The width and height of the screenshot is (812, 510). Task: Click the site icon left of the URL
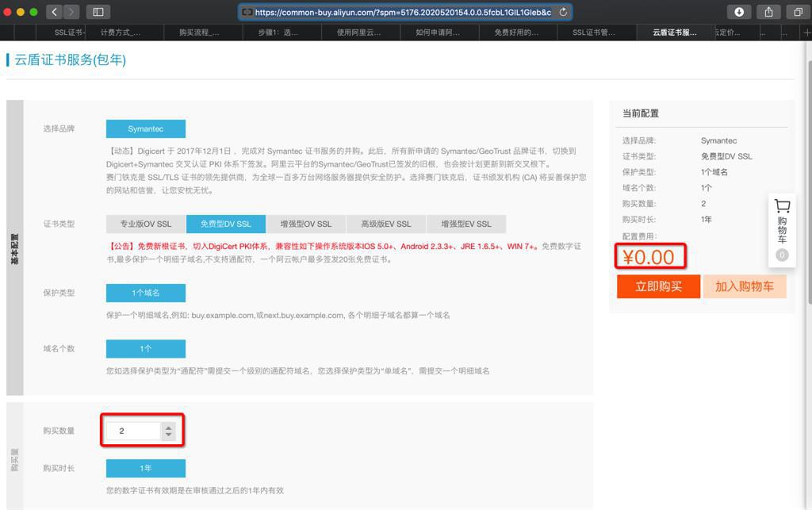(247, 12)
